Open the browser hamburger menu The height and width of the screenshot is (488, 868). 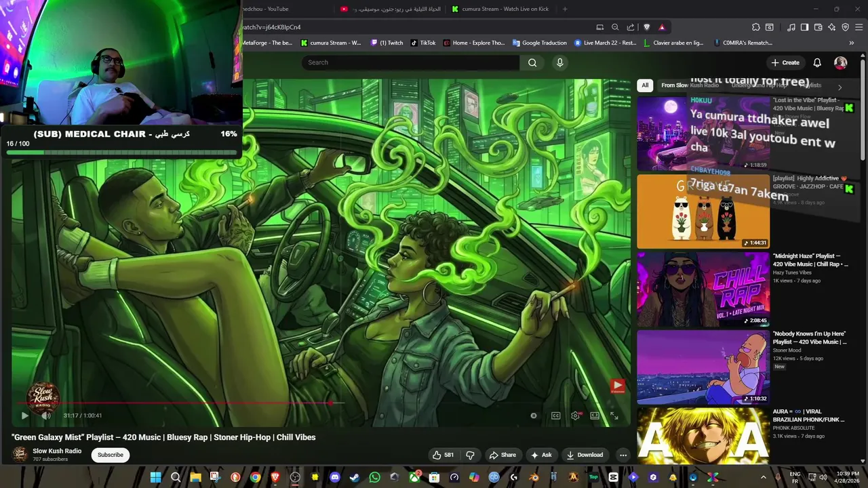pyautogui.click(x=859, y=27)
